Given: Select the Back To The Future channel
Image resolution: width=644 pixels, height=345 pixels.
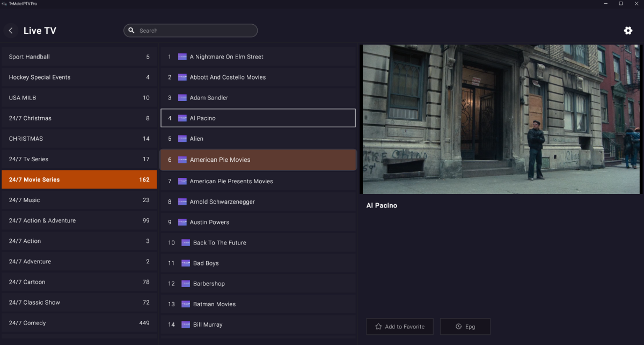Looking at the screenshot, I should coord(258,243).
